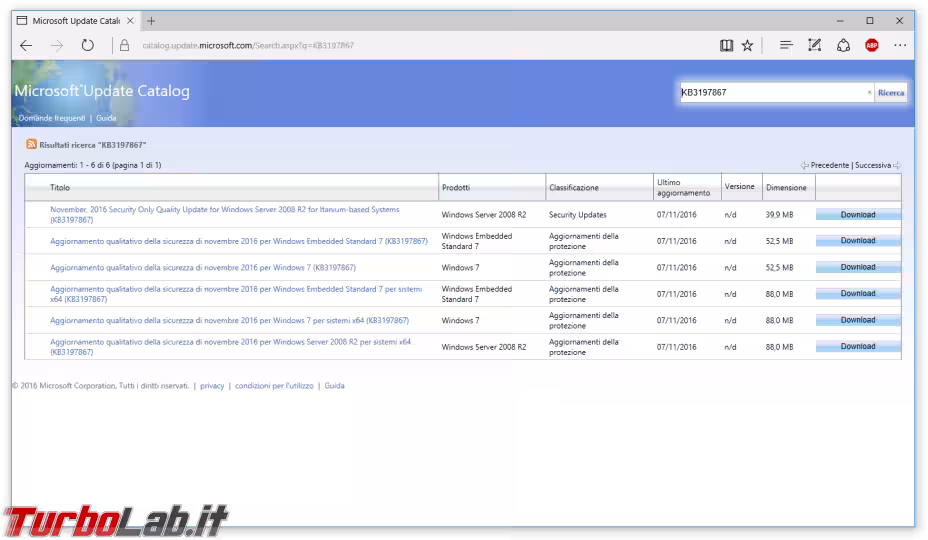Click 'Risultati ricerca "KB3197867"' heading
The height and width of the screenshot is (540, 928).
coord(93,145)
